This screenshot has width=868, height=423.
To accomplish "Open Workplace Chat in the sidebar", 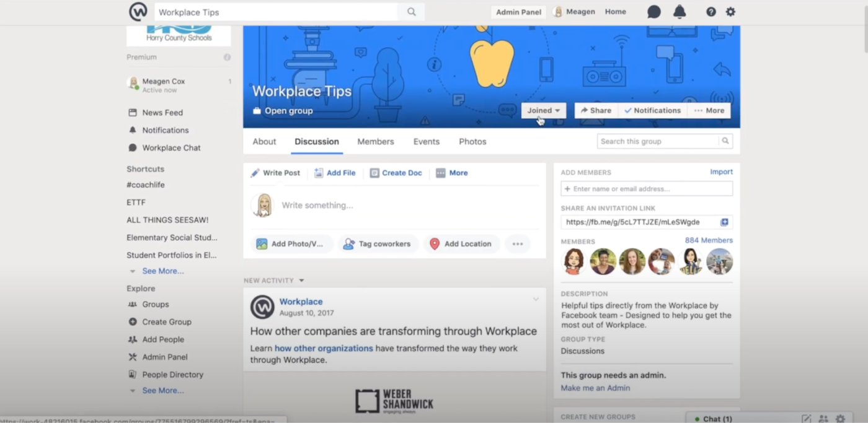I will click(171, 148).
